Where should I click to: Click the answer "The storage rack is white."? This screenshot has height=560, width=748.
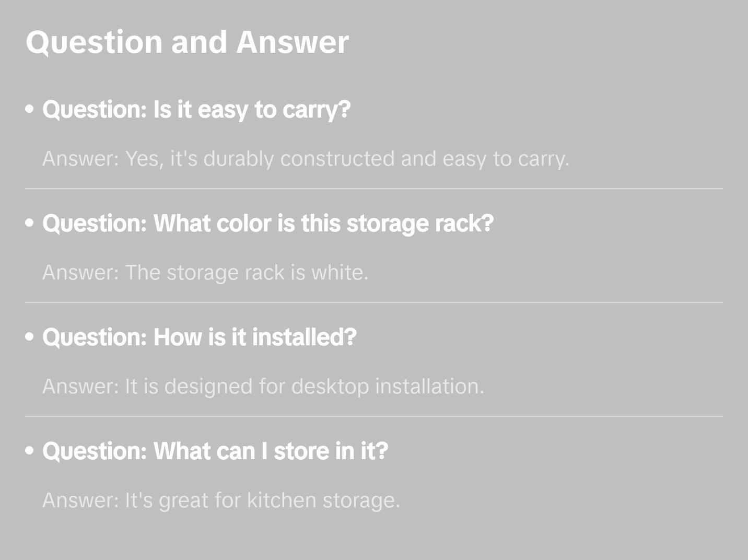coord(205,273)
